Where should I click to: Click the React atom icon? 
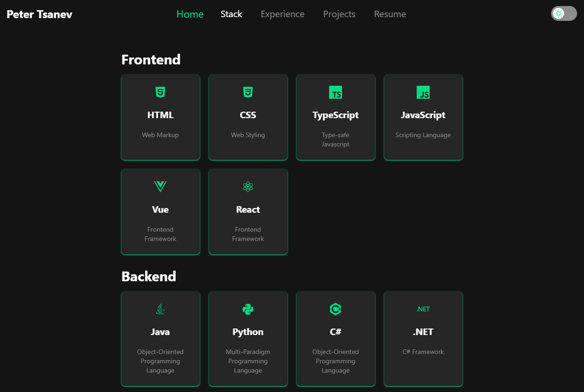248,187
